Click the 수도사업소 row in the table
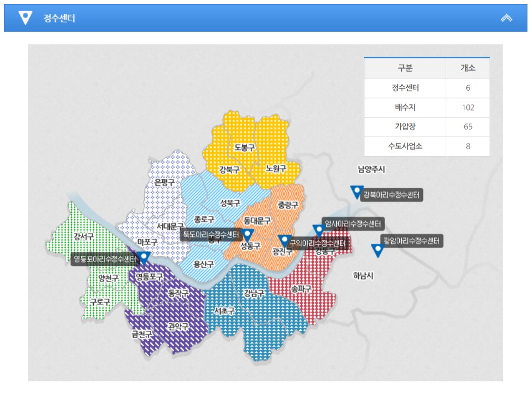 click(x=427, y=146)
